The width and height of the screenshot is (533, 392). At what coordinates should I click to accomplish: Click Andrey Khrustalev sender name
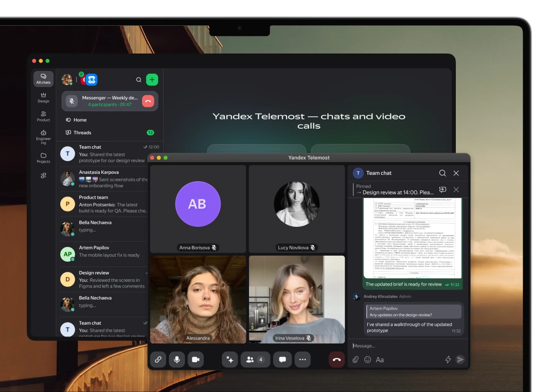(380, 296)
